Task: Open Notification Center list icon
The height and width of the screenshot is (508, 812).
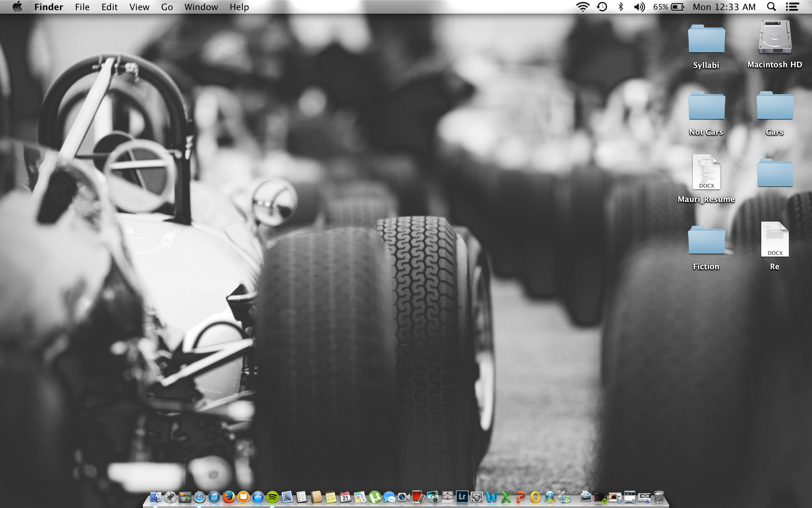Action: 792,7
